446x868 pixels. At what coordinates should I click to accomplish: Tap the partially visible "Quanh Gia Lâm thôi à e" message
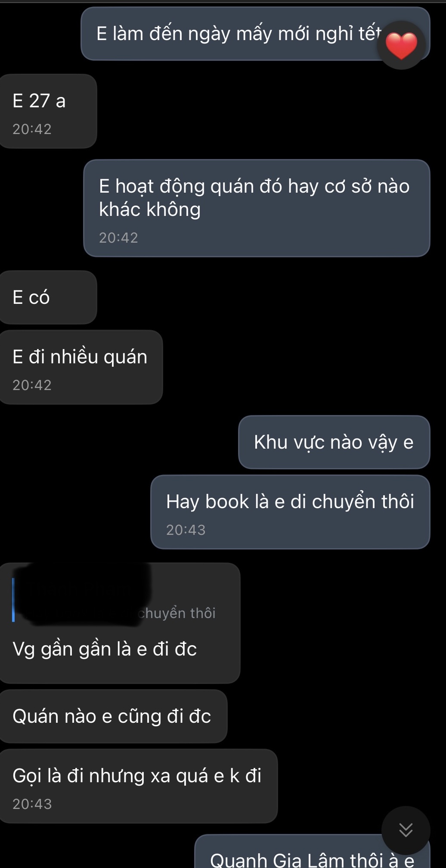(x=312, y=852)
